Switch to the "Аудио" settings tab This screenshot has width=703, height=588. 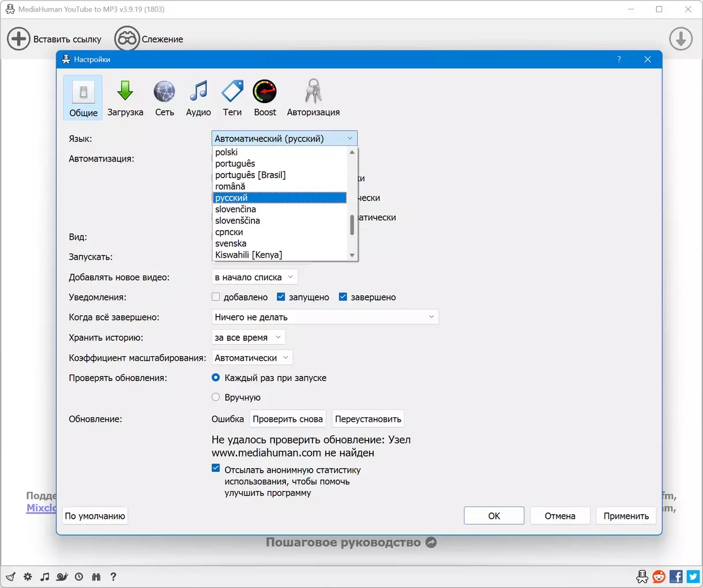[198, 98]
